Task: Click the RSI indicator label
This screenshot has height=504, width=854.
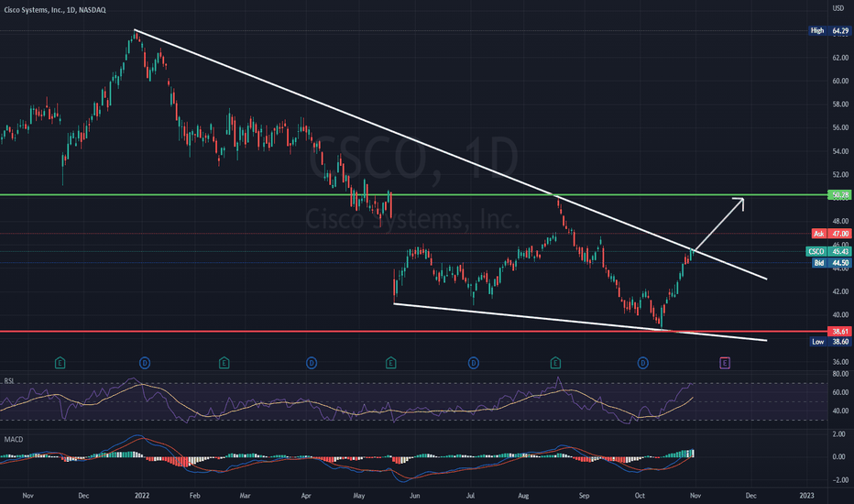Action: pos(9,380)
